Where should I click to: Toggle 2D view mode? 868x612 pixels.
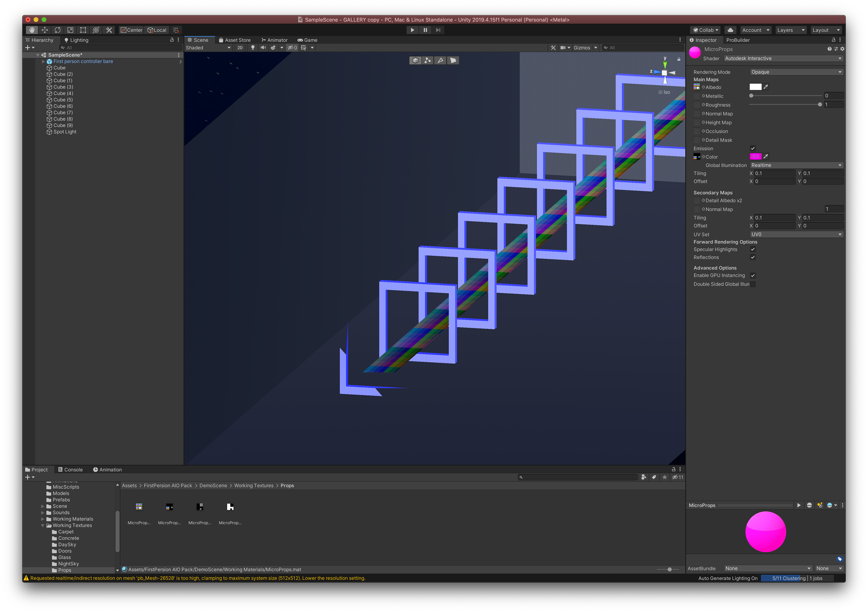[x=240, y=48]
